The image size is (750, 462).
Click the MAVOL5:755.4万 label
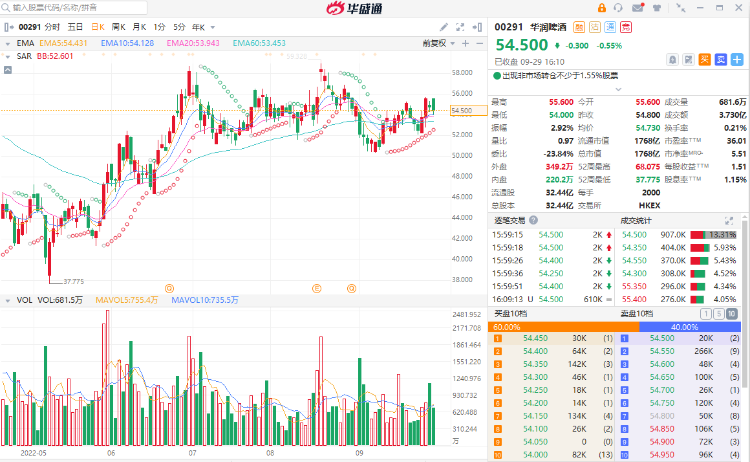pos(127,300)
